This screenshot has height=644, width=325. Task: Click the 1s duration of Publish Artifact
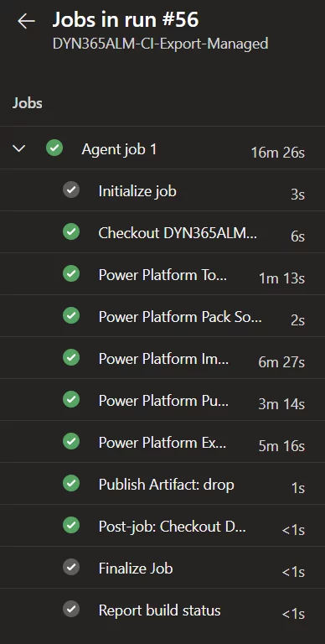point(298,488)
